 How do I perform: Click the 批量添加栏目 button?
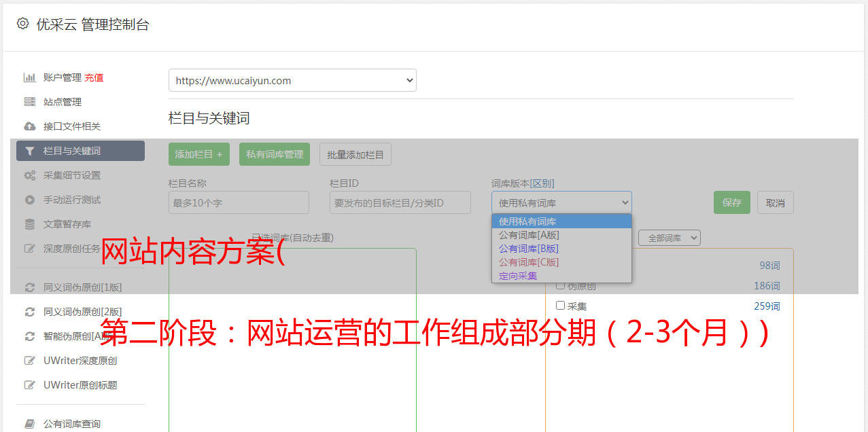point(355,154)
